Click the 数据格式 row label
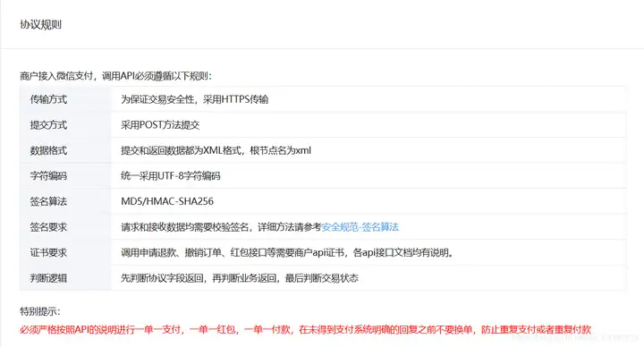The height and width of the screenshot is (347, 644). click(x=48, y=151)
